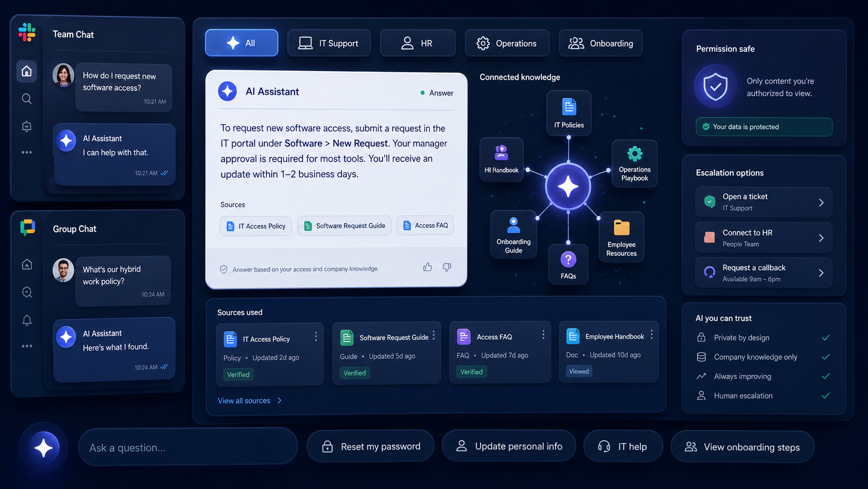Image resolution: width=868 pixels, height=489 pixels.
Task: Open the 'I can help with that.' reply
Action: point(115,155)
